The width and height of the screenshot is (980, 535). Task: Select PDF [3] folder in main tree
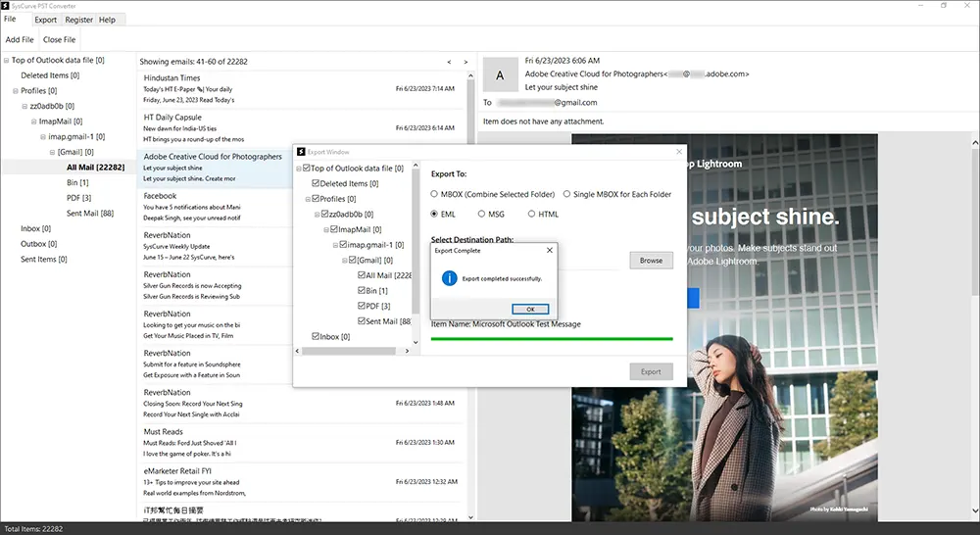pyautogui.click(x=78, y=198)
